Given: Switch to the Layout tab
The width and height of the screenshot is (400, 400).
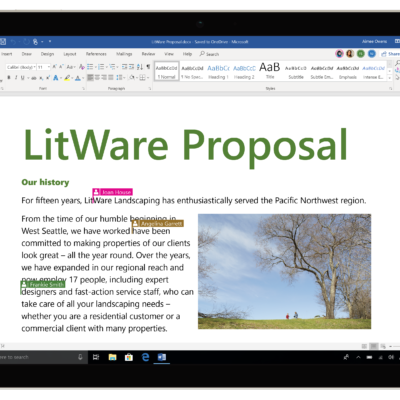Looking at the screenshot, I should [70, 54].
